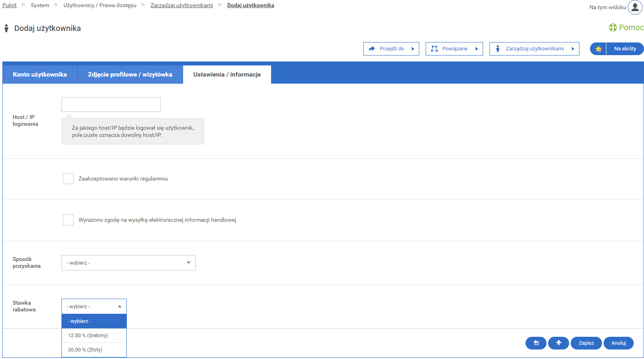
Task: Check Zaakceptowano warunki regulaminu checkbox
Action: (x=68, y=179)
